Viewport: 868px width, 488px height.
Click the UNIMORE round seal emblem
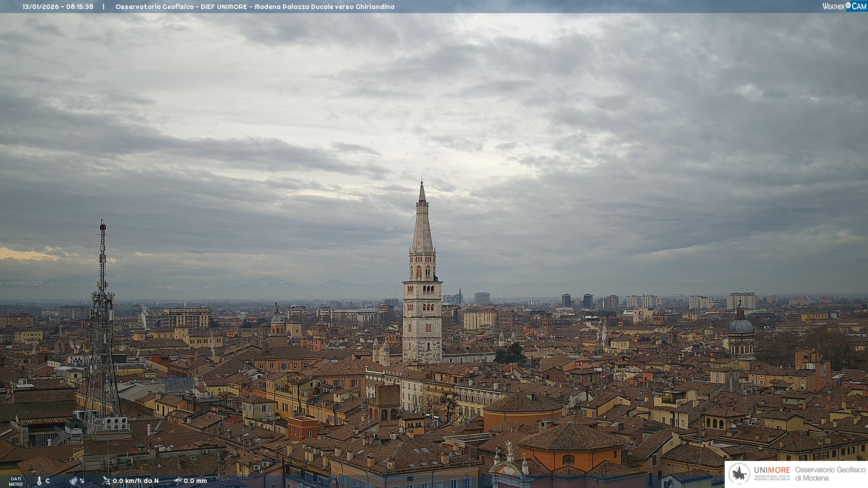pyautogui.click(x=739, y=474)
